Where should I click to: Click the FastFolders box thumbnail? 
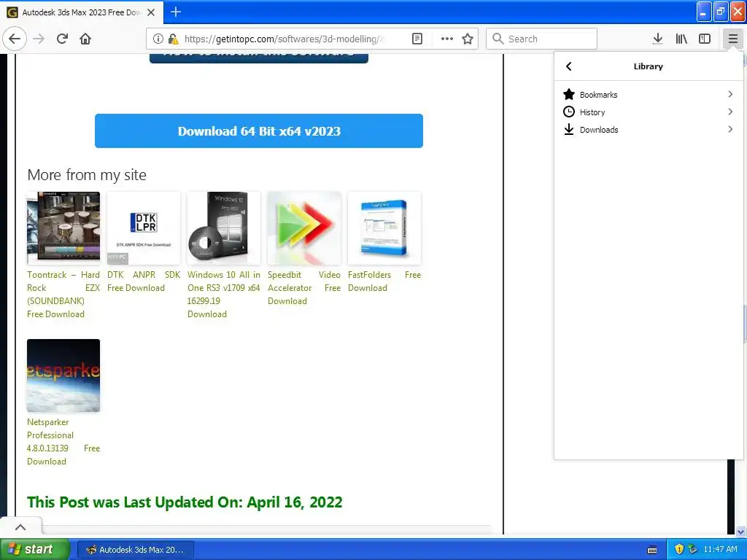[x=384, y=228]
